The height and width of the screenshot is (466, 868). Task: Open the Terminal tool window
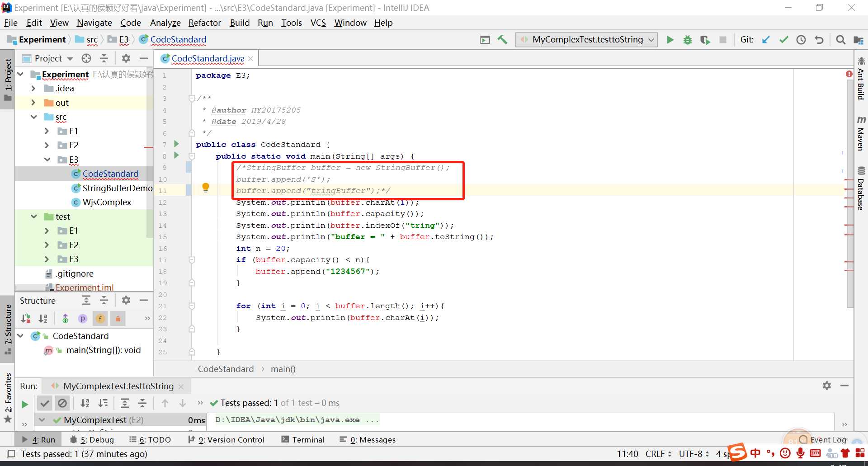pyautogui.click(x=302, y=439)
